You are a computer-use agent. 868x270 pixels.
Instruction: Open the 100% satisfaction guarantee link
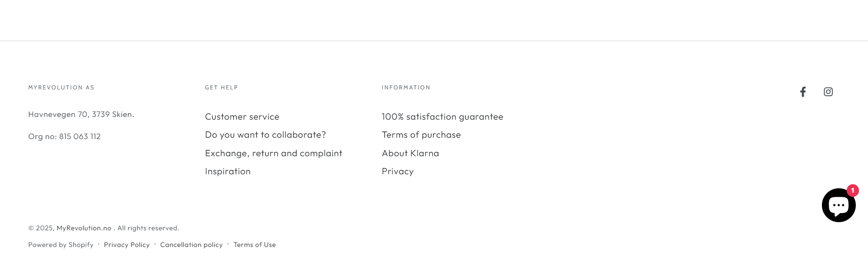click(x=442, y=117)
